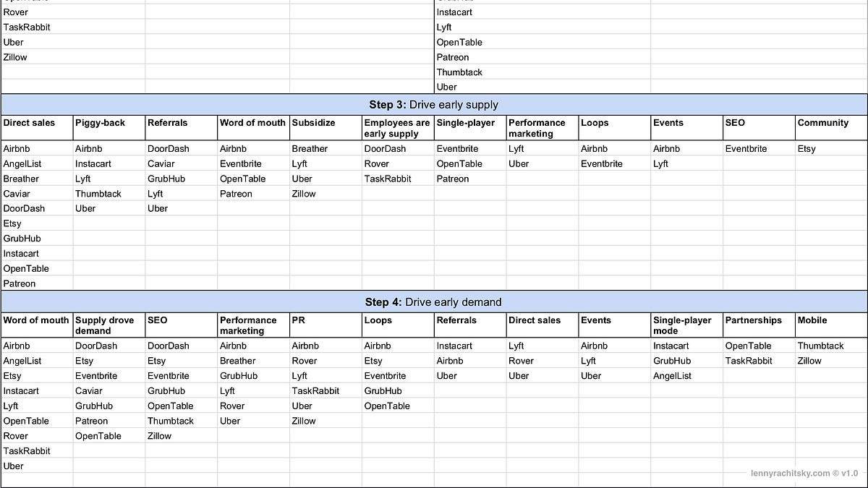This screenshot has width=868, height=488.
Task: Select the Breather cell under Performance marketing
Action: pyautogui.click(x=253, y=361)
